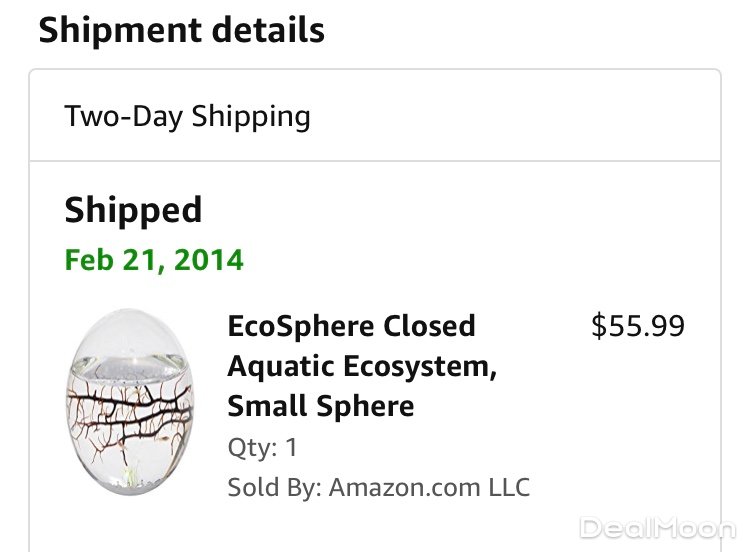Click the DealMoon watermark logo
This screenshot has height=552, width=750.
[x=657, y=528]
